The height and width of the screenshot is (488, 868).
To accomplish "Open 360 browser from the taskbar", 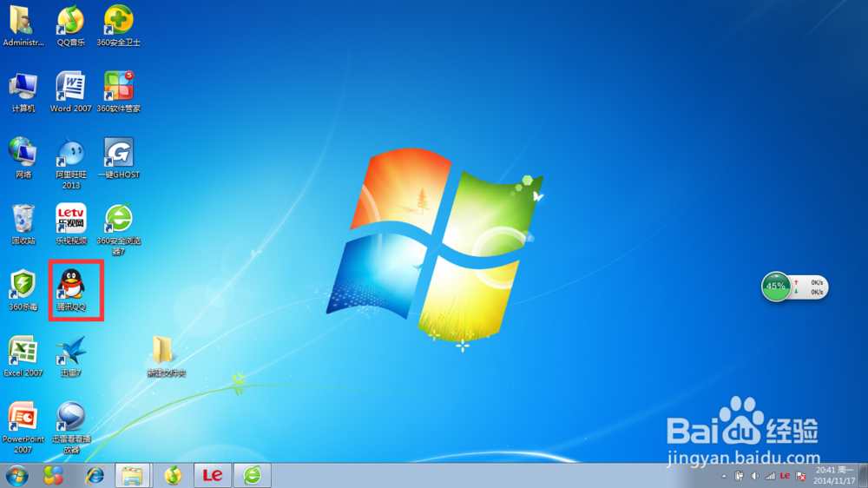I will [x=253, y=476].
